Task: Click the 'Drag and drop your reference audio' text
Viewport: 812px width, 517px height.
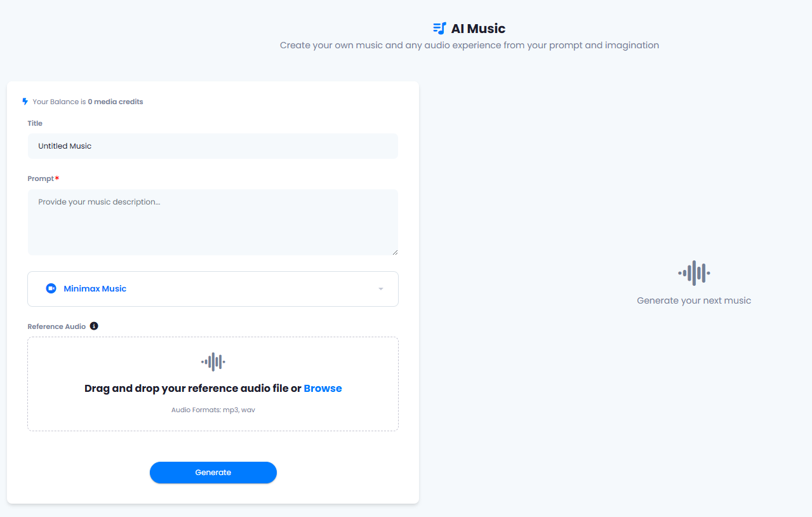Action: point(192,388)
